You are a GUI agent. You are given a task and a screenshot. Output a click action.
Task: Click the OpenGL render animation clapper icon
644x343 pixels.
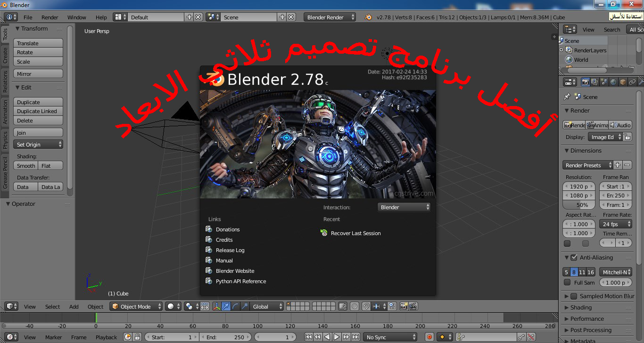[413, 306]
